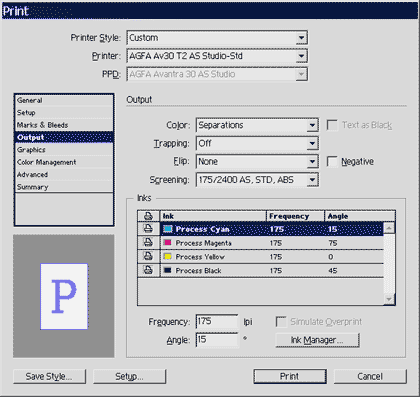Click the Print button
Image resolution: width=420 pixels, height=397 pixels.
[290, 377]
